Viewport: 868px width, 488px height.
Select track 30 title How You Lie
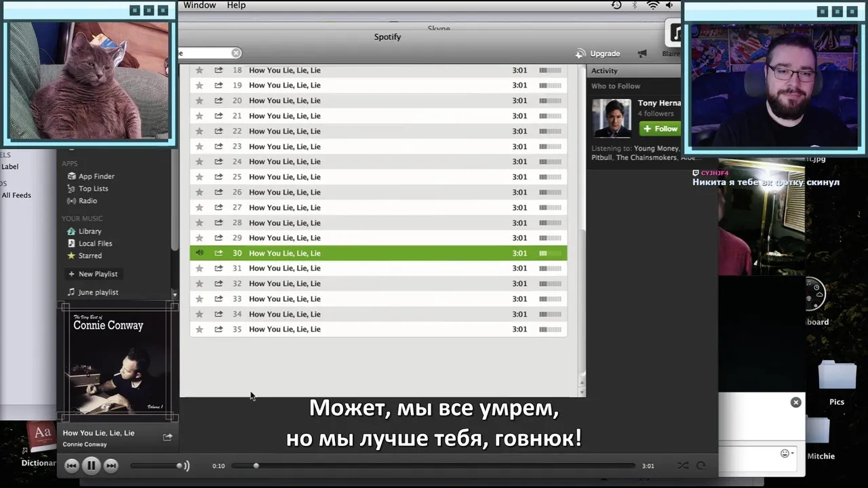pos(285,253)
